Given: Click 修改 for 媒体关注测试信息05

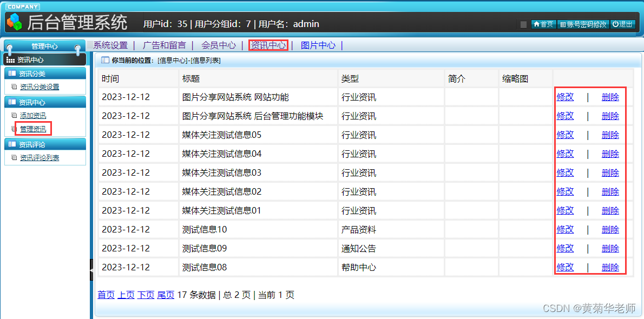Looking at the screenshot, I should (565, 135).
